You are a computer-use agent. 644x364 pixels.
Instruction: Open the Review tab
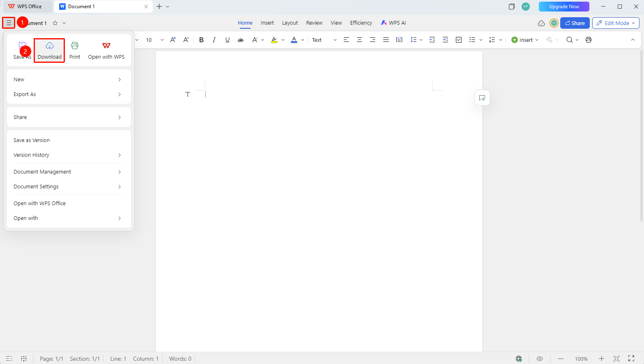coord(314,23)
